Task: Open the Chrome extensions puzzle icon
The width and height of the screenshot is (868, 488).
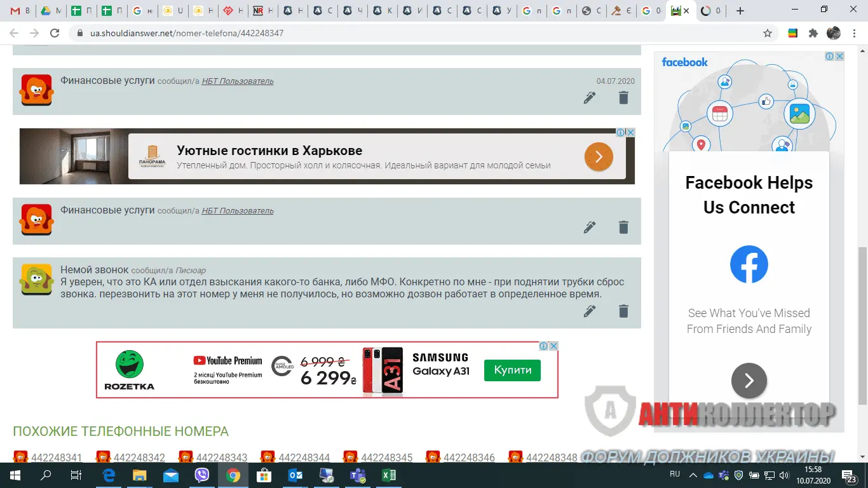Action: click(x=813, y=33)
